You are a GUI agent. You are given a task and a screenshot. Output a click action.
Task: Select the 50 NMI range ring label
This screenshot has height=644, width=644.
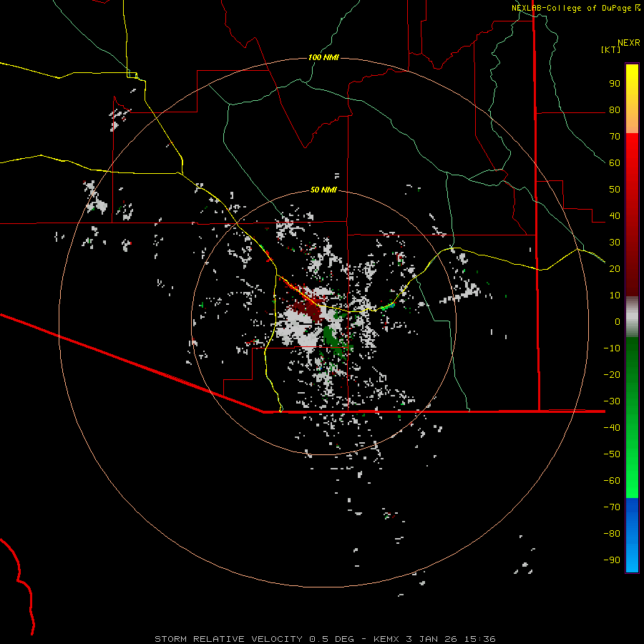tap(323, 190)
